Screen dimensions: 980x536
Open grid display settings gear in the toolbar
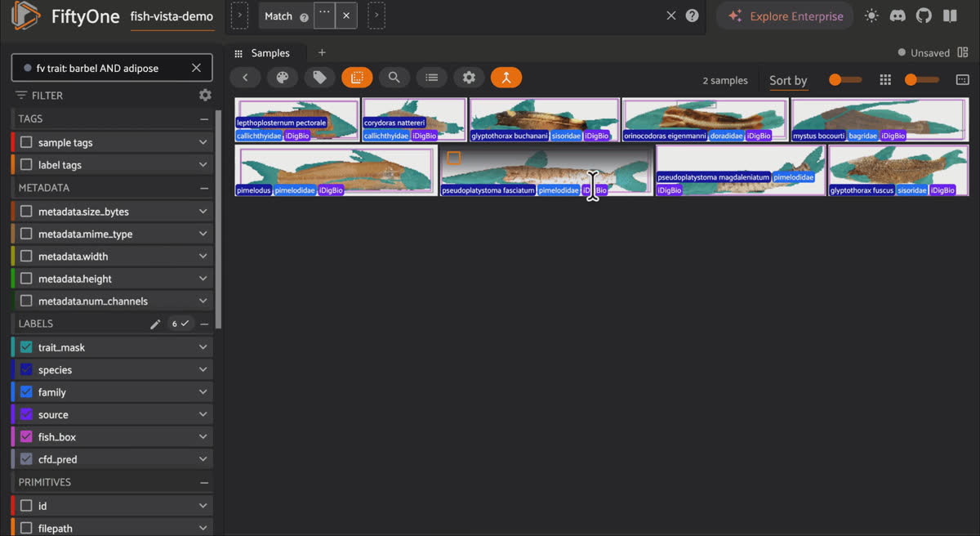(x=469, y=78)
